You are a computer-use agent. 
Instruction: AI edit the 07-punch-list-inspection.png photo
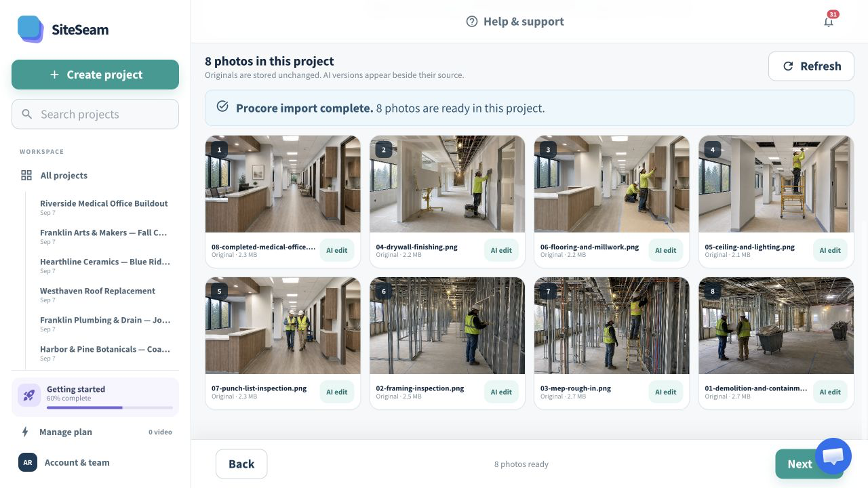click(336, 392)
